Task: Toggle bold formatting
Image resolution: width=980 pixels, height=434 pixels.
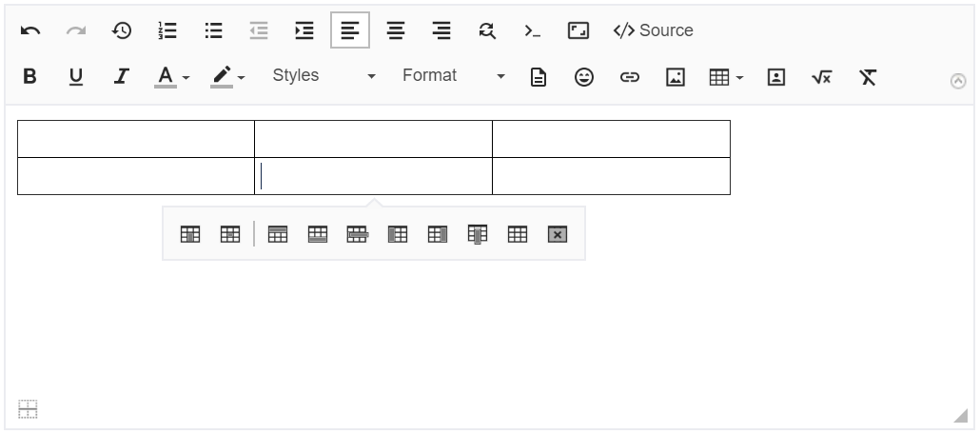Action: [29, 77]
